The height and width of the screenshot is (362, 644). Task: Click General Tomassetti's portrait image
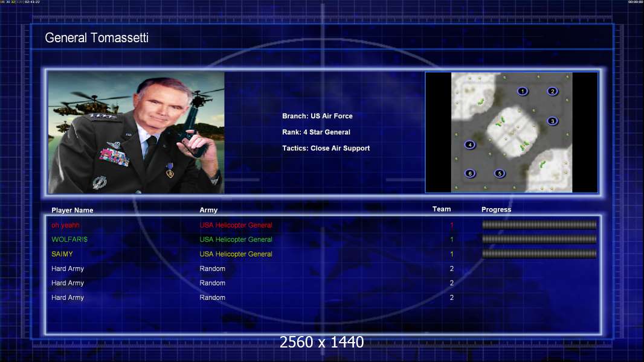(x=137, y=132)
